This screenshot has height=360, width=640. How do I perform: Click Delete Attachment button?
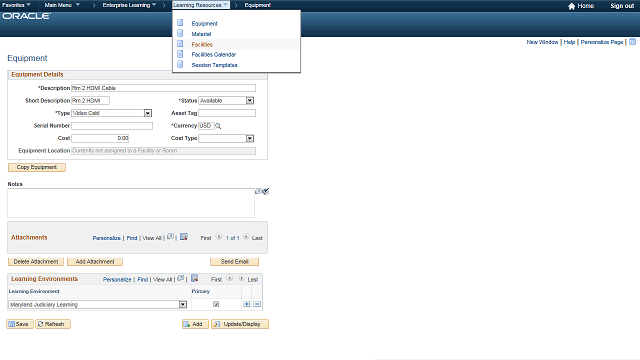coord(36,262)
